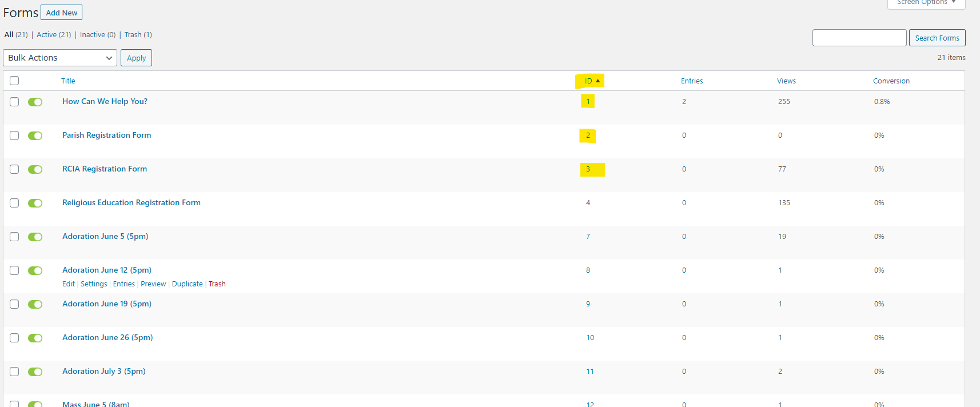
Task: Tick the checkbox for Adoration June 5 (5pm)
Action: 14,237
